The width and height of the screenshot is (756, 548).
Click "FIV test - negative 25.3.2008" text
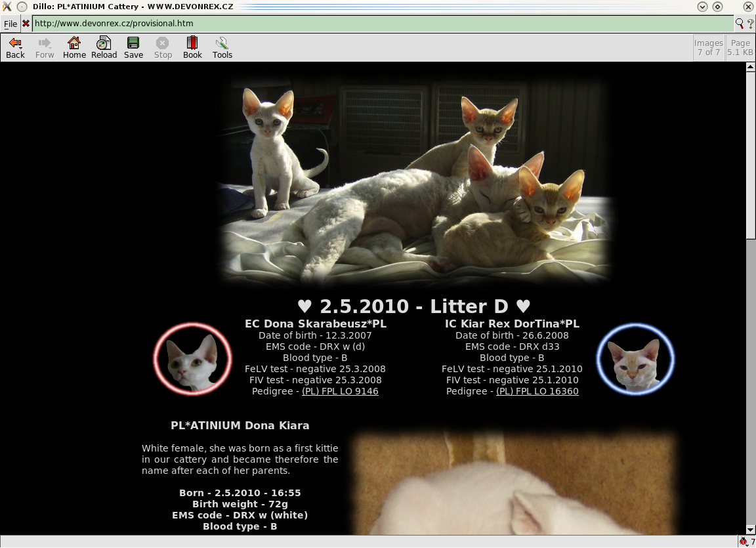315,380
